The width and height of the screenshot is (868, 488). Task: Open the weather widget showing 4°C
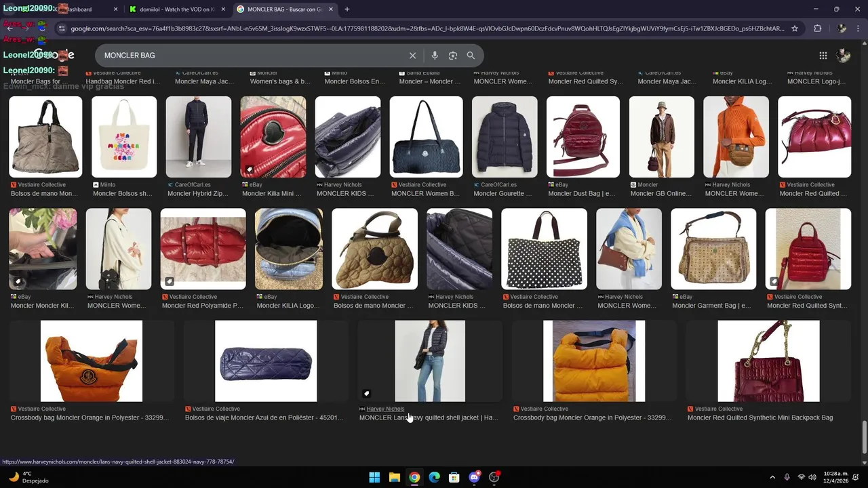(28, 477)
